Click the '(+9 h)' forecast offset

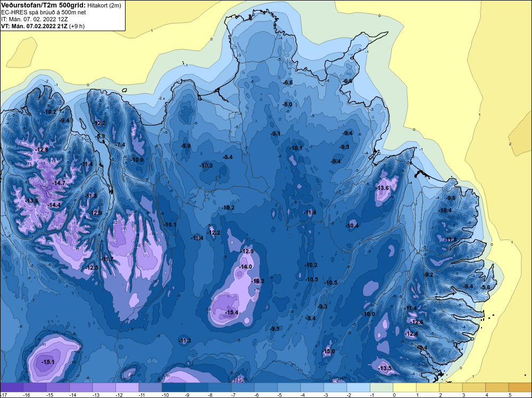click(x=77, y=26)
